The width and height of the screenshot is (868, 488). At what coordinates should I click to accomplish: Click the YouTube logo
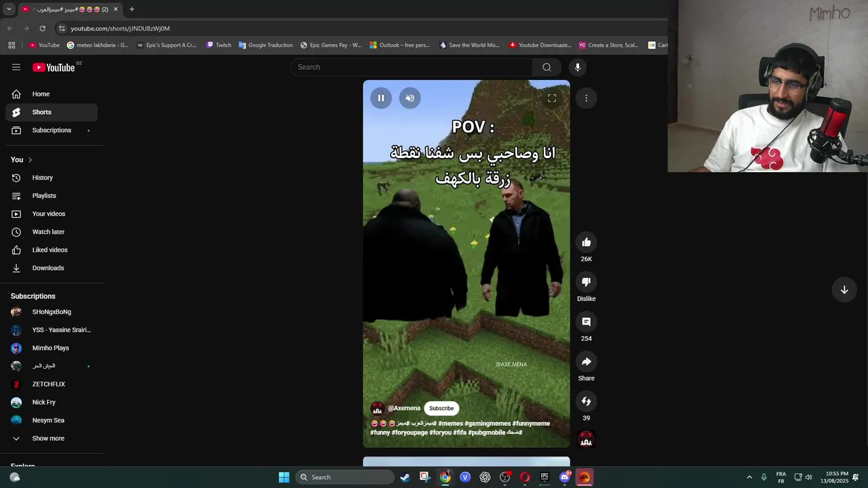(x=54, y=67)
